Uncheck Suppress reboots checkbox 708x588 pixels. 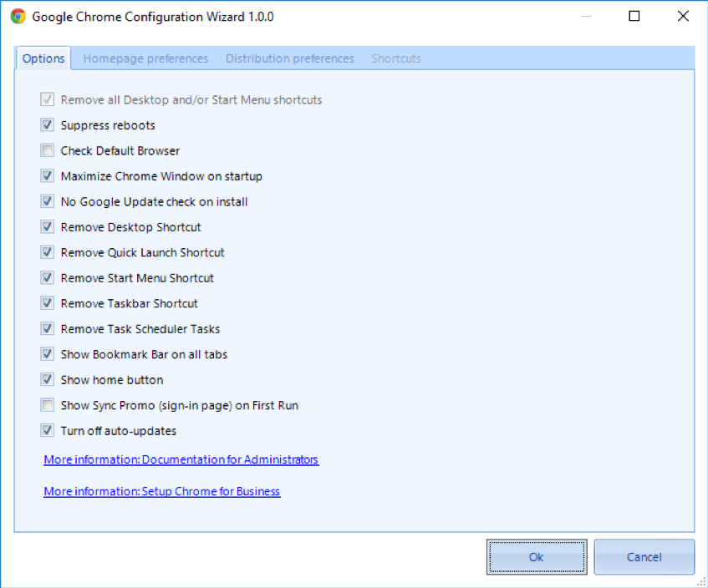coord(48,124)
